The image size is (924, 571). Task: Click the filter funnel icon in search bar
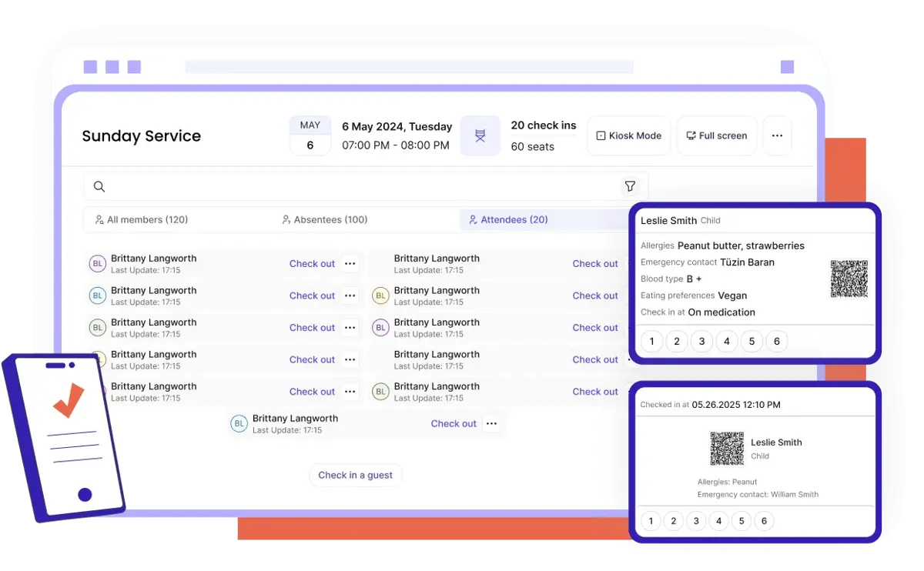(630, 186)
